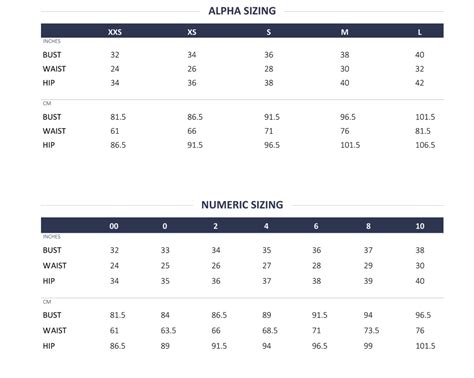Screen dimensions: 474x378
Task: Click the size 8 hip value 99
Action: [x=368, y=346]
